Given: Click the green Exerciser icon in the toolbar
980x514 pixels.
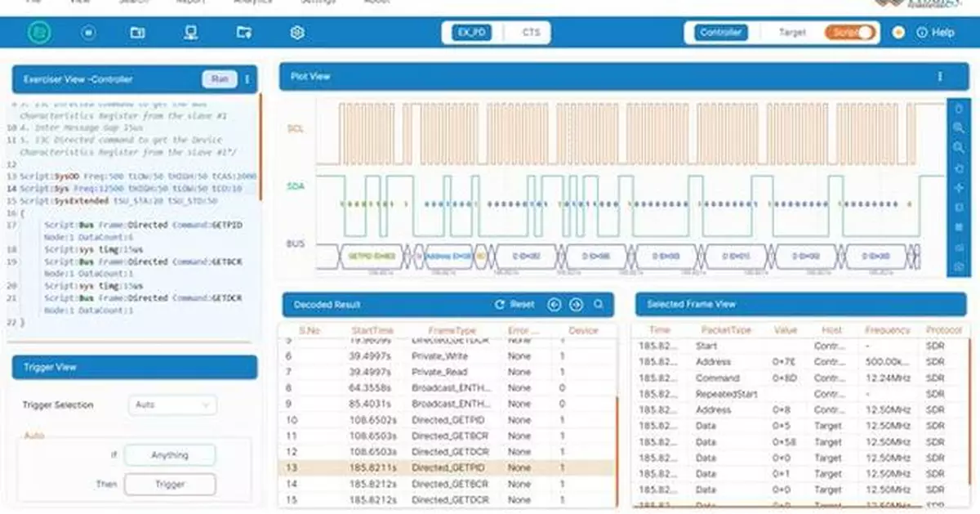Looking at the screenshot, I should [x=39, y=33].
